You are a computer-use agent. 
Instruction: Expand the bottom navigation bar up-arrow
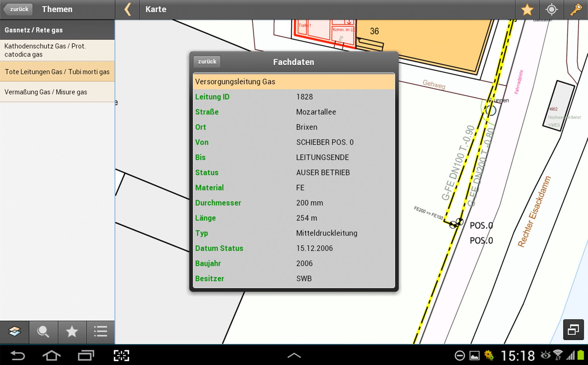pyautogui.click(x=294, y=355)
